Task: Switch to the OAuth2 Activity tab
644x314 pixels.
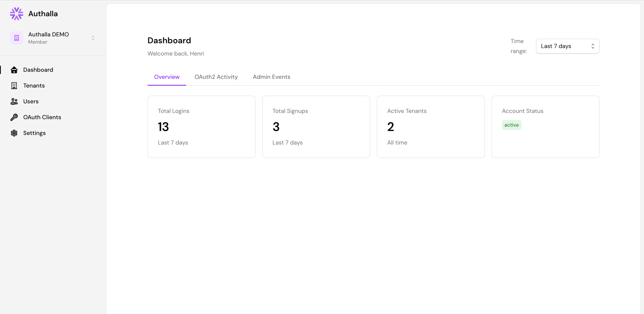Action: click(x=216, y=77)
